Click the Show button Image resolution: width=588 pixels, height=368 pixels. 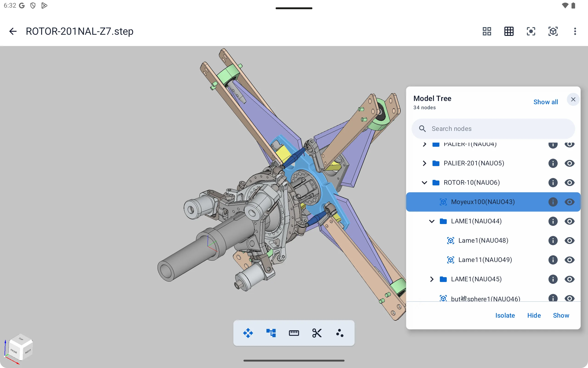[x=561, y=315]
